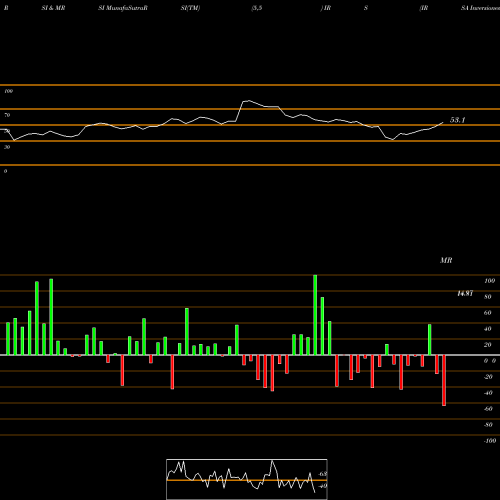This screenshot has width=500, height=500.
Task: Click the MR axis label -80
Action: coord(488,425)
